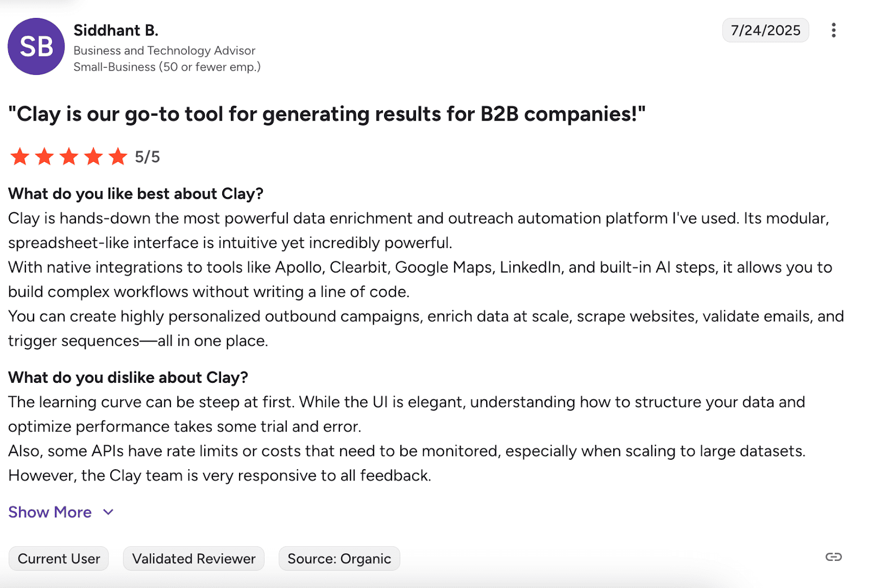The height and width of the screenshot is (588, 869).
Task: Select the Current User tag
Action: (59, 559)
